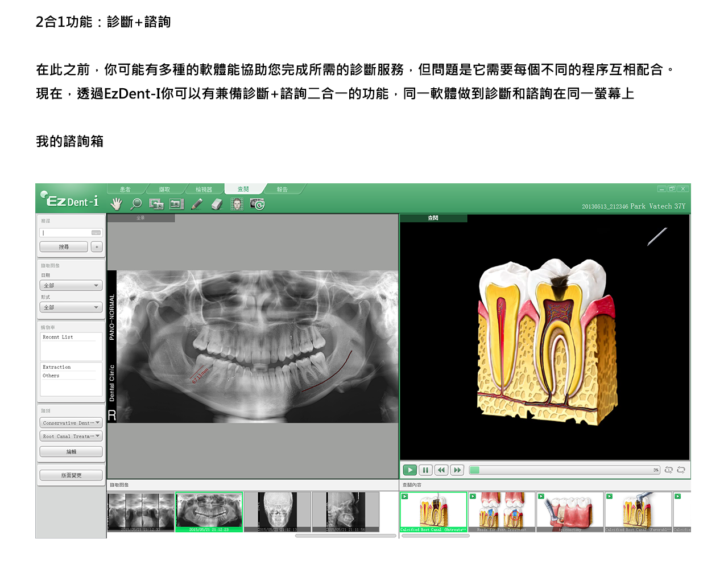The width and height of the screenshot is (728, 576).
Task: Click the keyboard icon in search field
Action: coord(96,233)
